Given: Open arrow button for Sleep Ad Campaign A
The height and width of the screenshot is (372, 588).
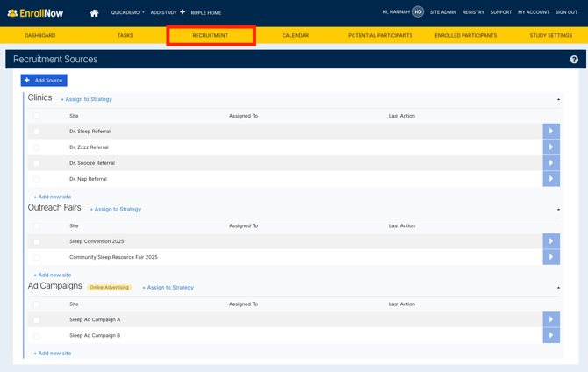Looking at the screenshot, I should 551,319.
